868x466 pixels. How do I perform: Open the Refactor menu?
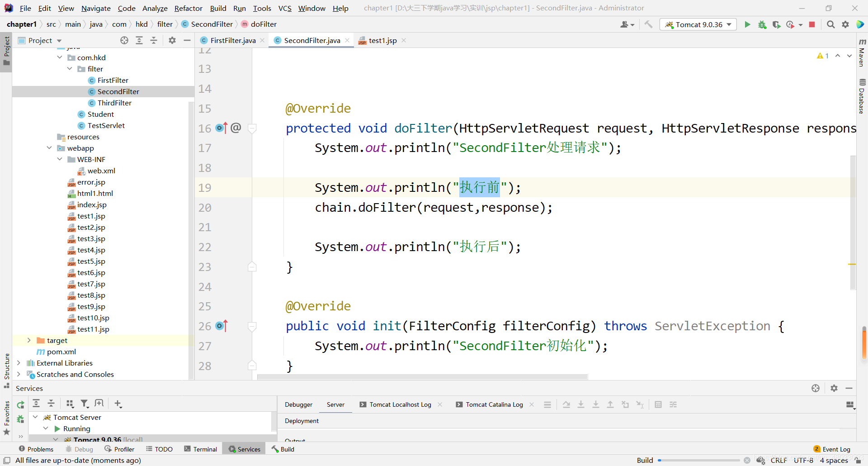(x=189, y=8)
